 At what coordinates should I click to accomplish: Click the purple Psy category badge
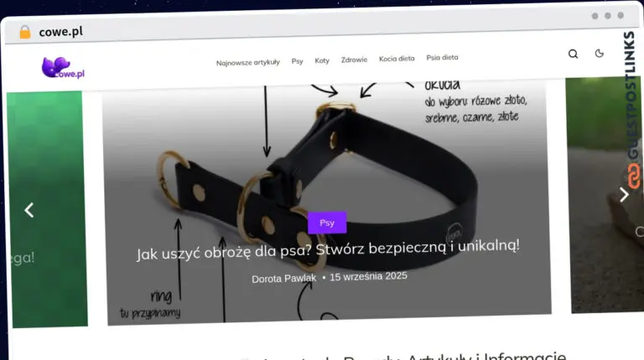coord(327,222)
